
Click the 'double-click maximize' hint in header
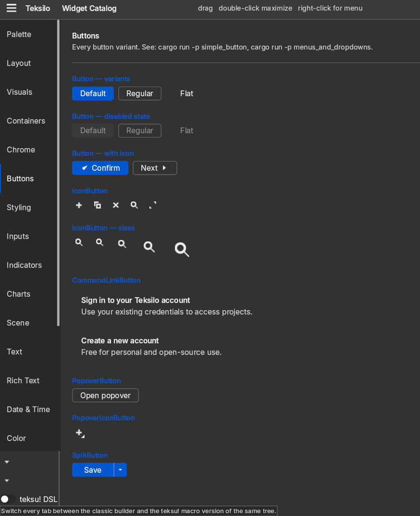point(255,8)
